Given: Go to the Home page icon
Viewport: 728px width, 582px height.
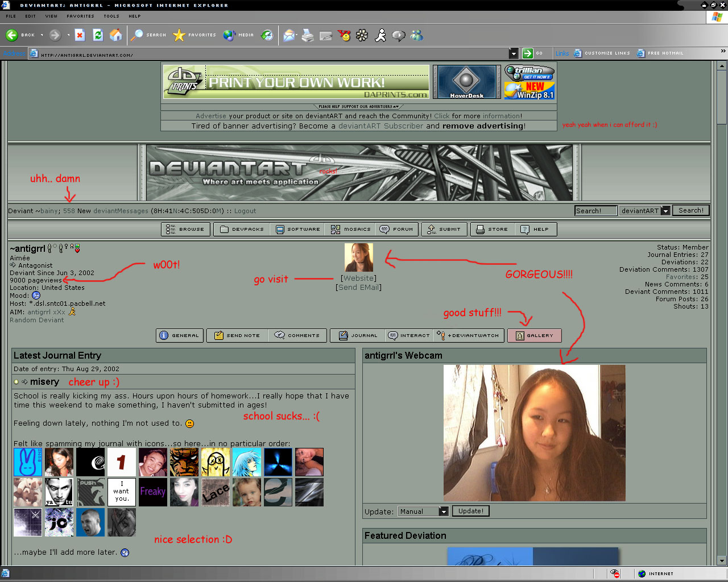Looking at the screenshot, I should point(116,35).
